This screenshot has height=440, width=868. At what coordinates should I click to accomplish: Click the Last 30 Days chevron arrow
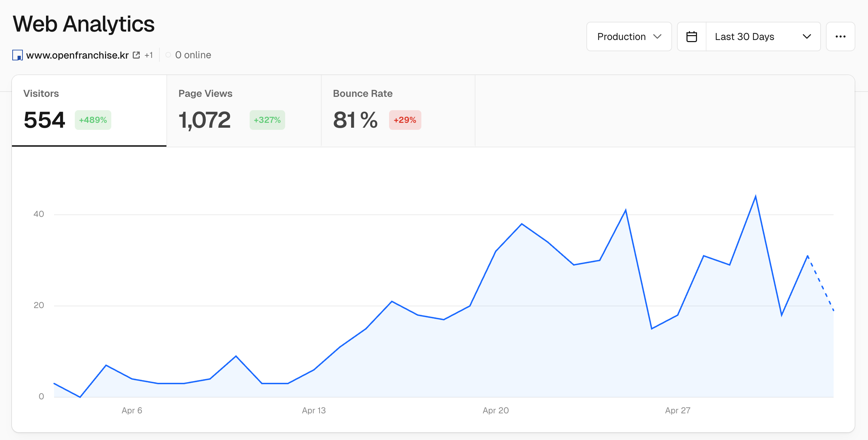807,36
